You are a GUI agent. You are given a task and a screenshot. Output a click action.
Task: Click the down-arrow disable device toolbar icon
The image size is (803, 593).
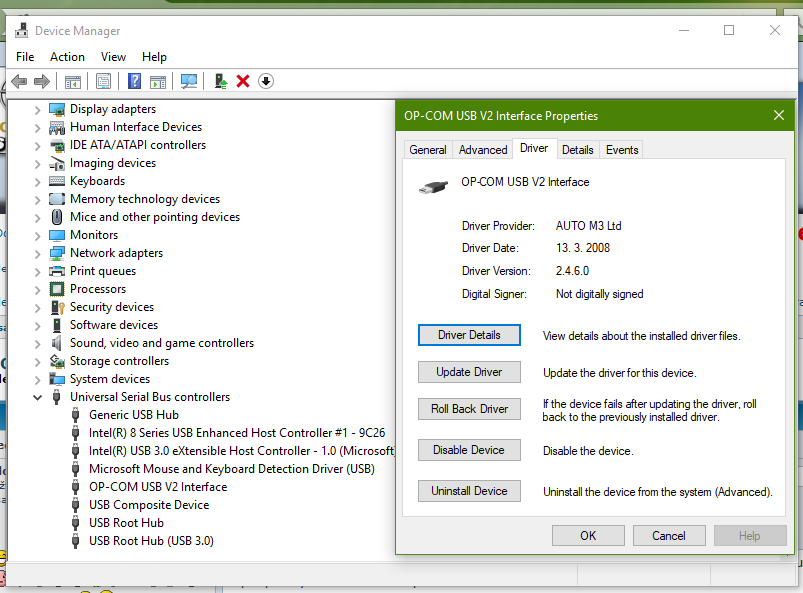(x=266, y=81)
